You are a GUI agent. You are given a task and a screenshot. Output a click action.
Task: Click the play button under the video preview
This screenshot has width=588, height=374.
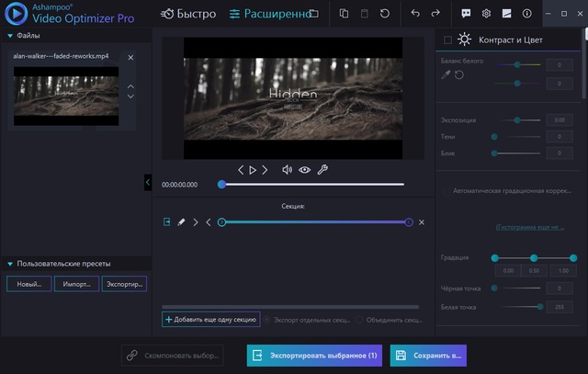pyautogui.click(x=253, y=170)
